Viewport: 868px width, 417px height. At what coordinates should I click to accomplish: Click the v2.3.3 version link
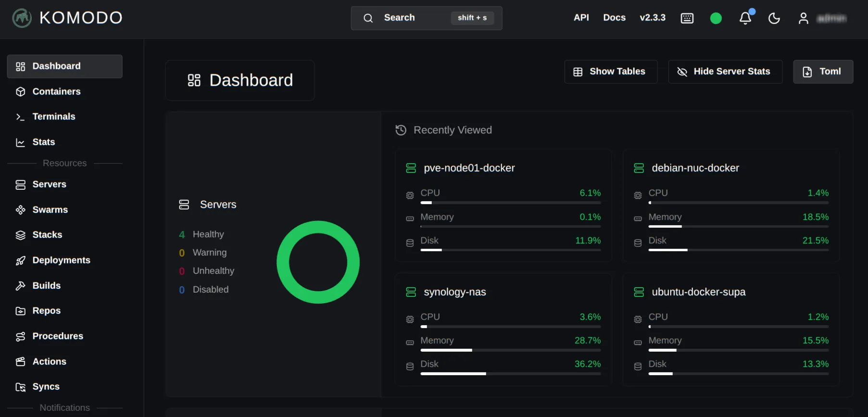pos(653,18)
